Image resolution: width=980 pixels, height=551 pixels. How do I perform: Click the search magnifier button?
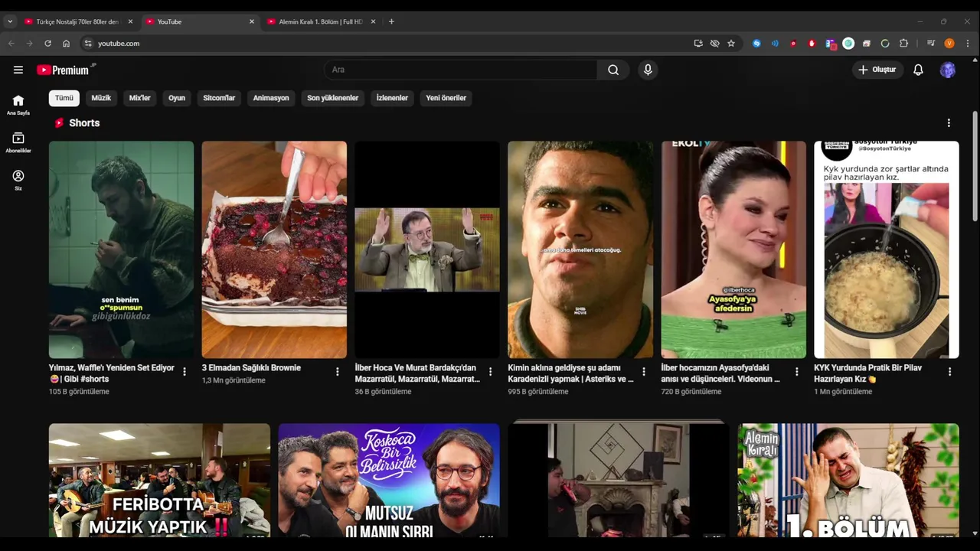click(x=613, y=70)
